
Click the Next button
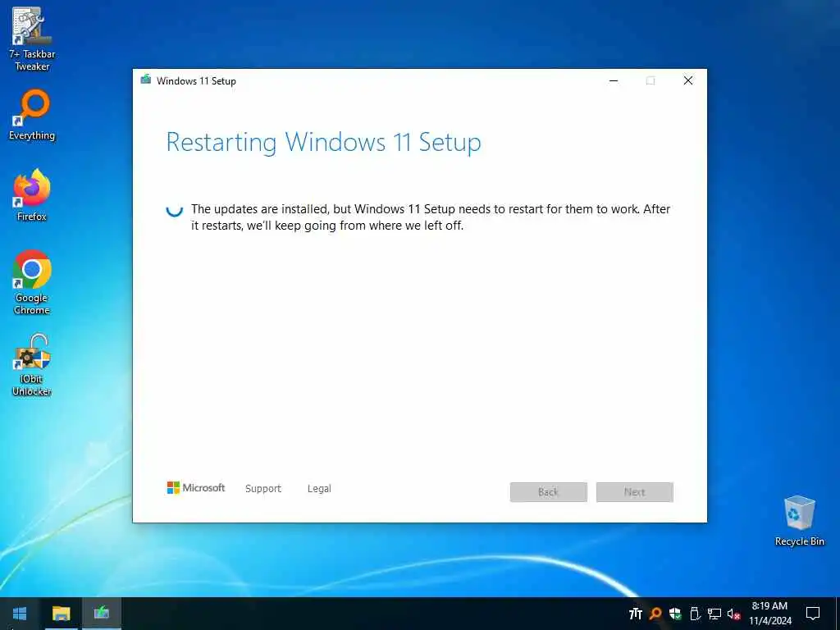(x=635, y=492)
